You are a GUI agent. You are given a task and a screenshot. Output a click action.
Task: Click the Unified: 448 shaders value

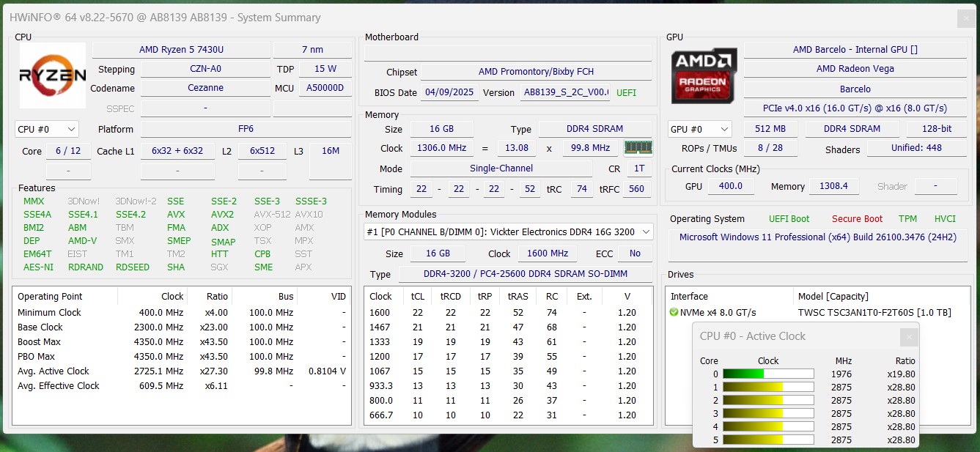point(917,148)
